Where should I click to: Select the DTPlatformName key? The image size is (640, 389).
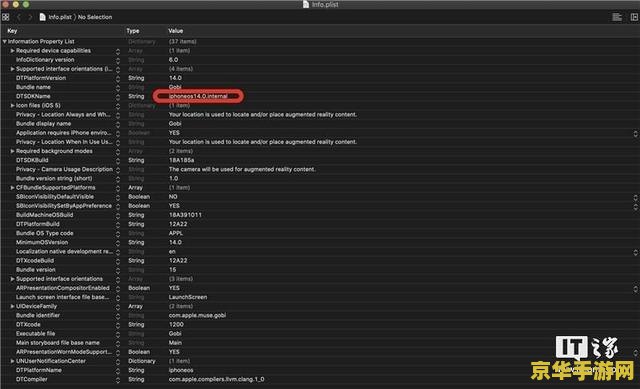38,370
